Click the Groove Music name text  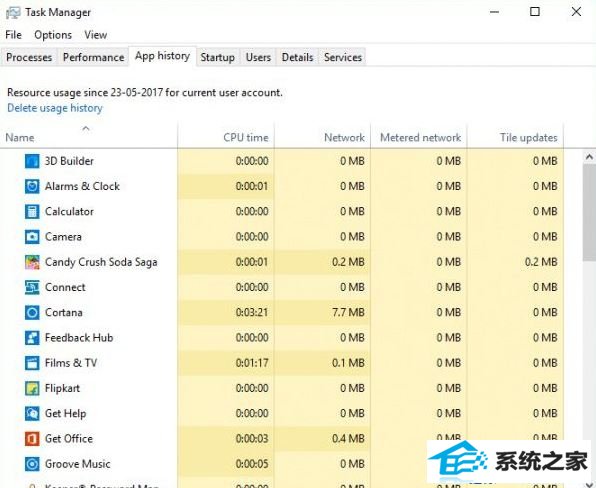pyautogui.click(x=78, y=464)
